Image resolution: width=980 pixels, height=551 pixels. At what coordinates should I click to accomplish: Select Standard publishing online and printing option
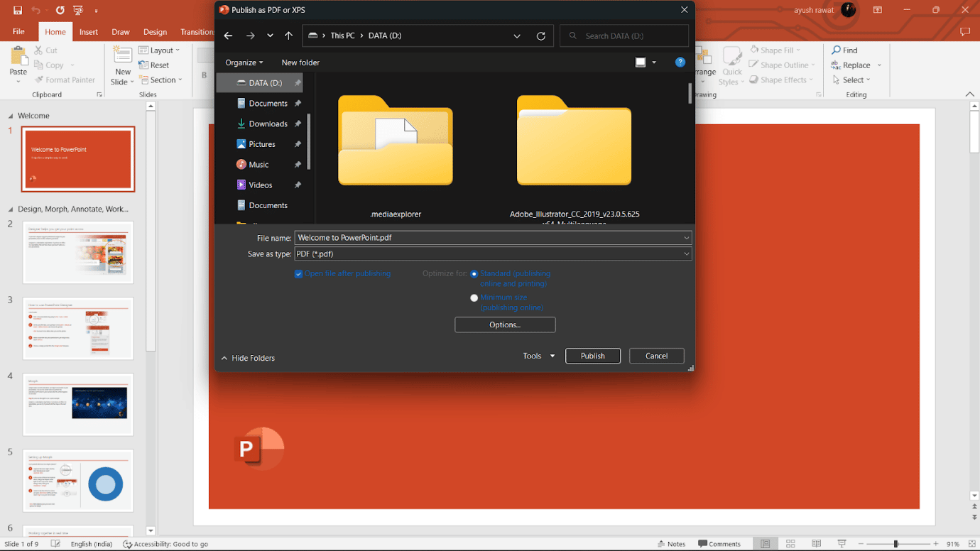[474, 273]
